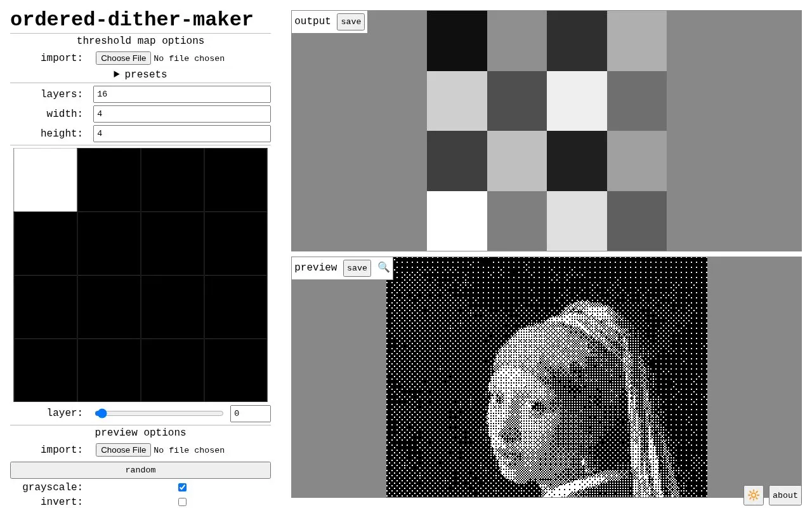Click the "preview" panel label
812x508 pixels.
[316, 268]
